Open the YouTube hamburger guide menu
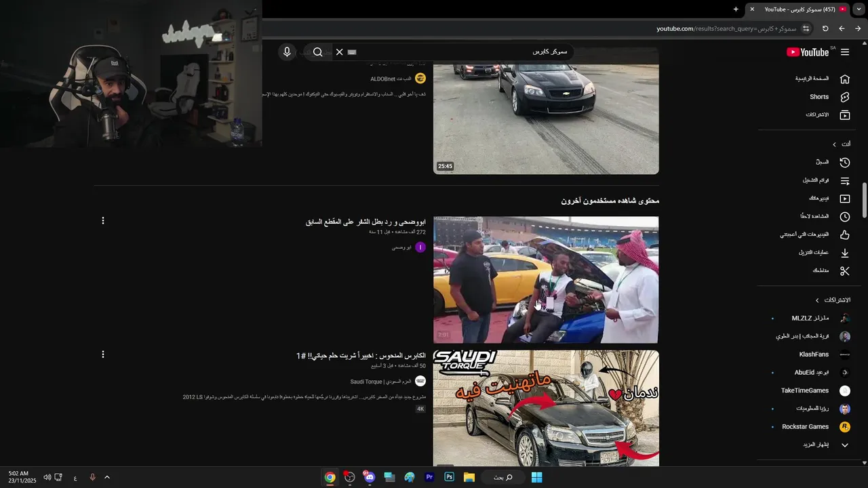Image resolution: width=868 pixels, height=488 pixels. tap(845, 52)
